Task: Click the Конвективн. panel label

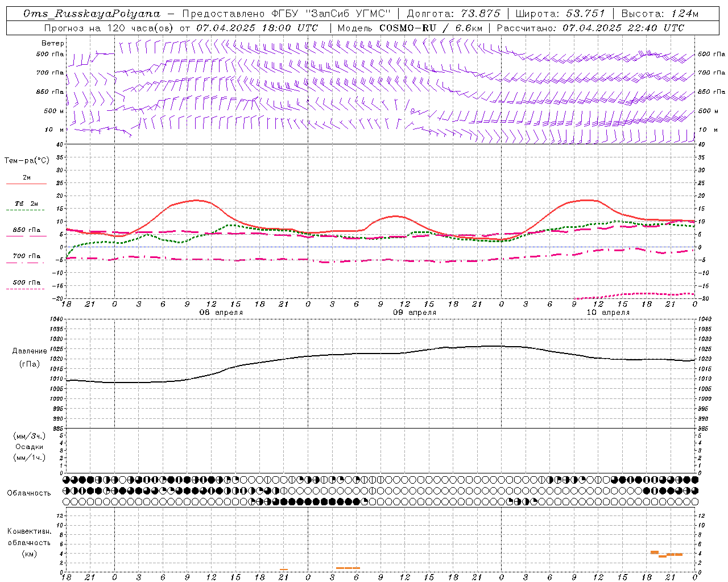Action: click(x=29, y=531)
